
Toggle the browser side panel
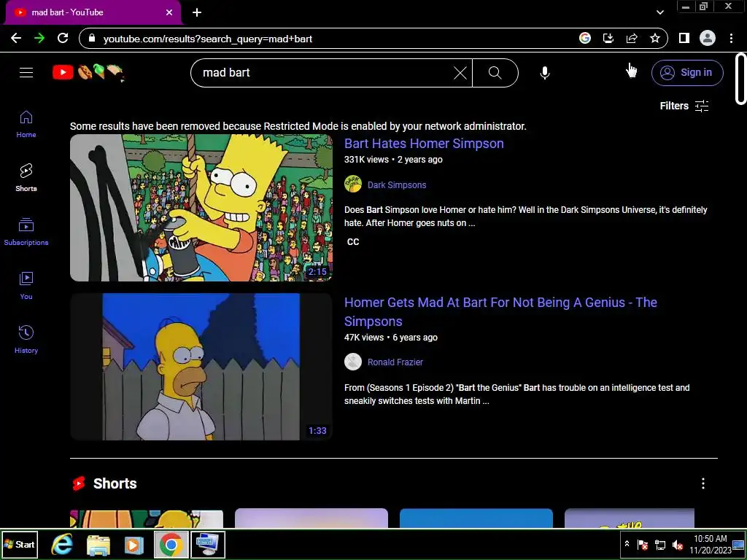click(x=684, y=39)
